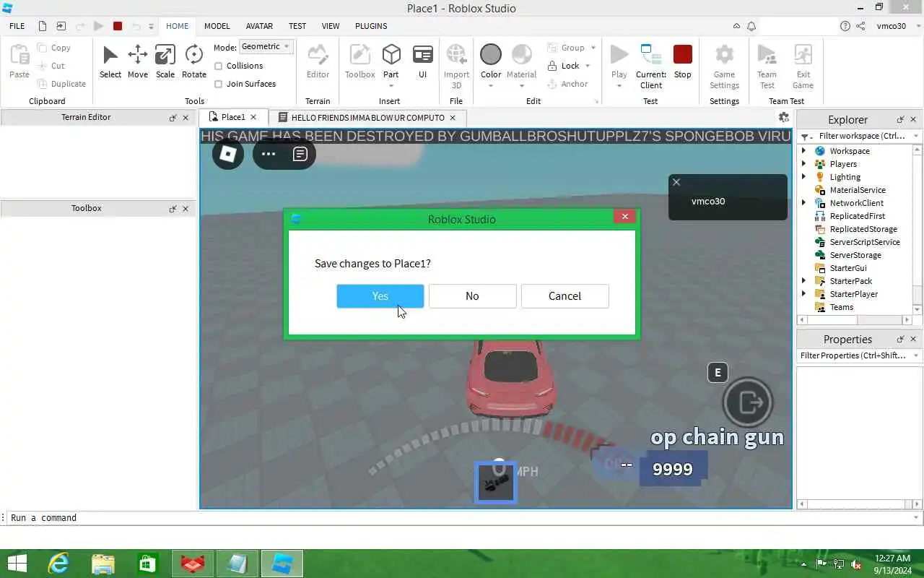This screenshot has width=924, height=578.
Task: Click the Team Test icon
Action: (x=767, y=55)
